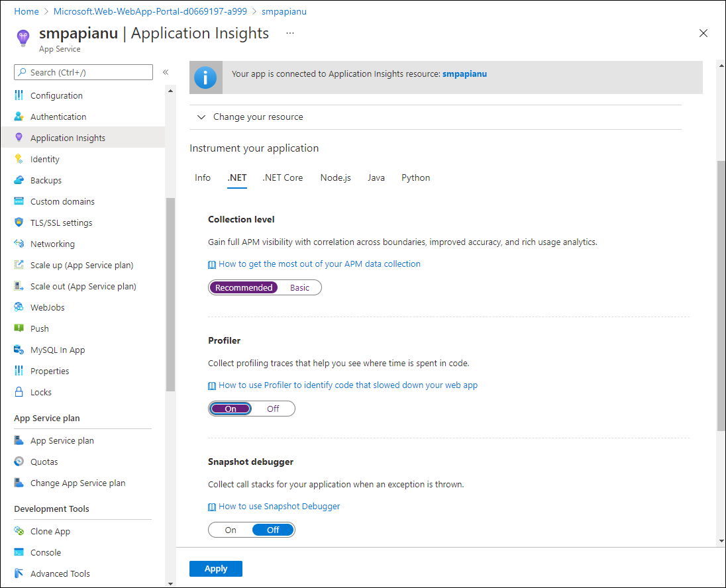Turn off the Profiler
This screenshot has height=588, width=726.
tap(273, 409)
